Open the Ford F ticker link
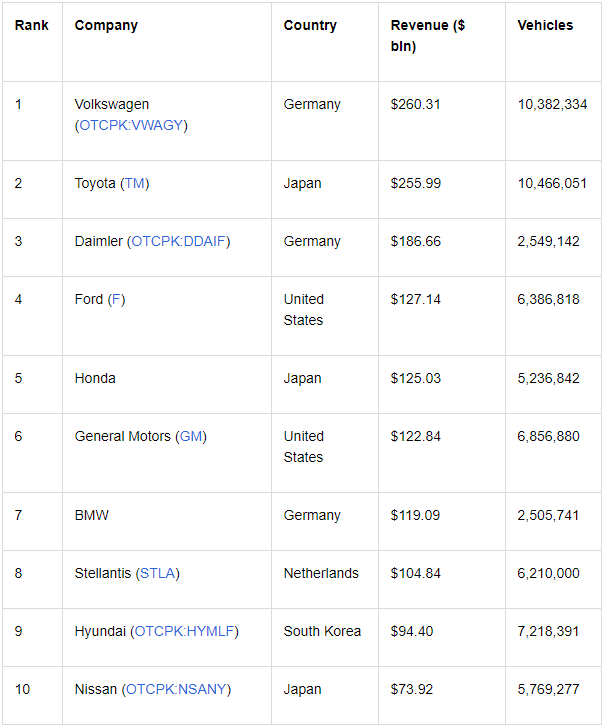 click(117, 299)
